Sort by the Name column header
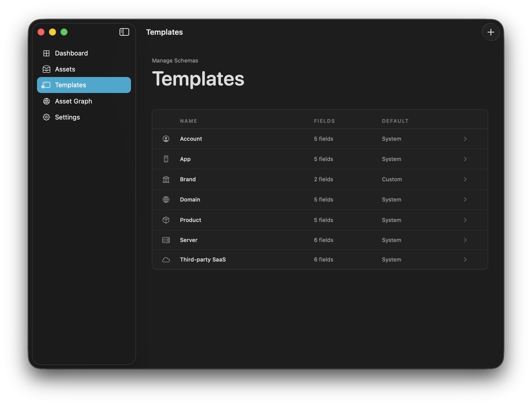The height and width of the screenshot is (406, 532). [188, 121]
